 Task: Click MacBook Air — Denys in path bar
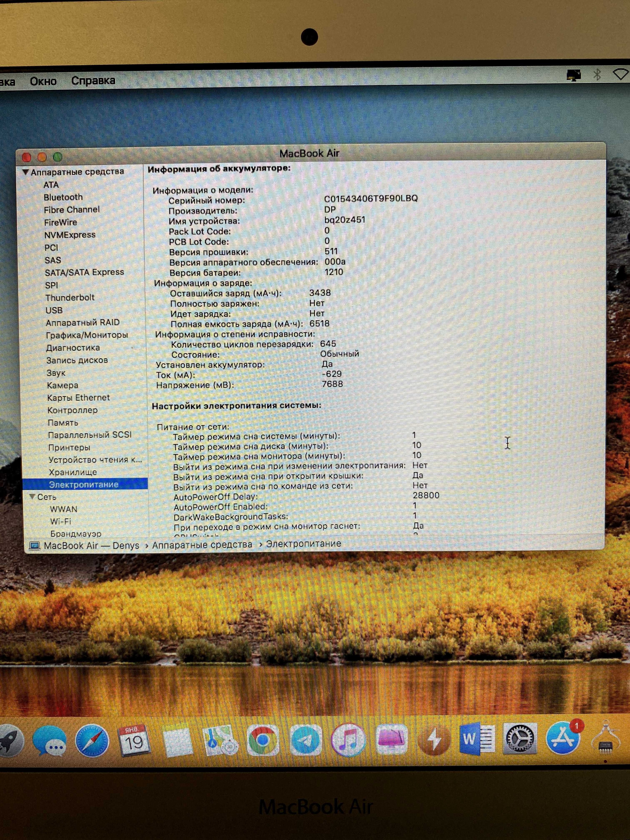(92, 546)
